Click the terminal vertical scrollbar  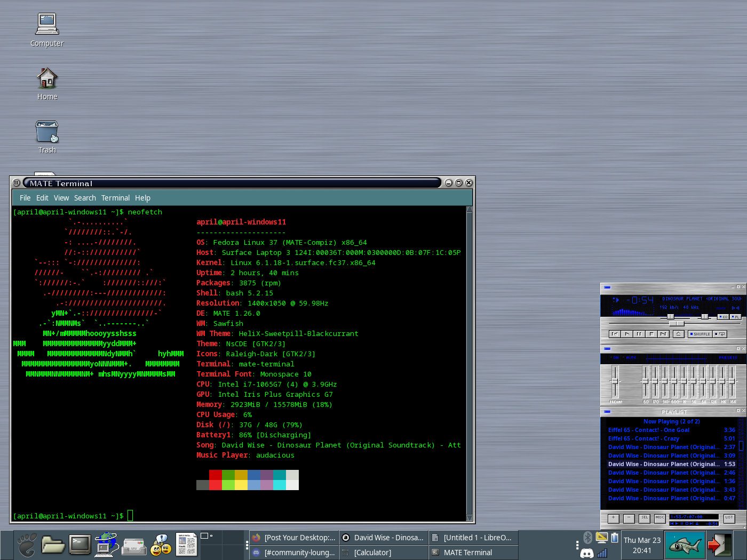(469, 364)
